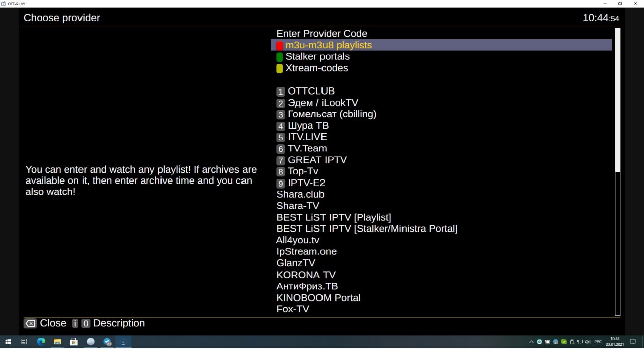Select GREAT IPTV provider
This screenshot has height=362, width=644.
tap(317, 160)
